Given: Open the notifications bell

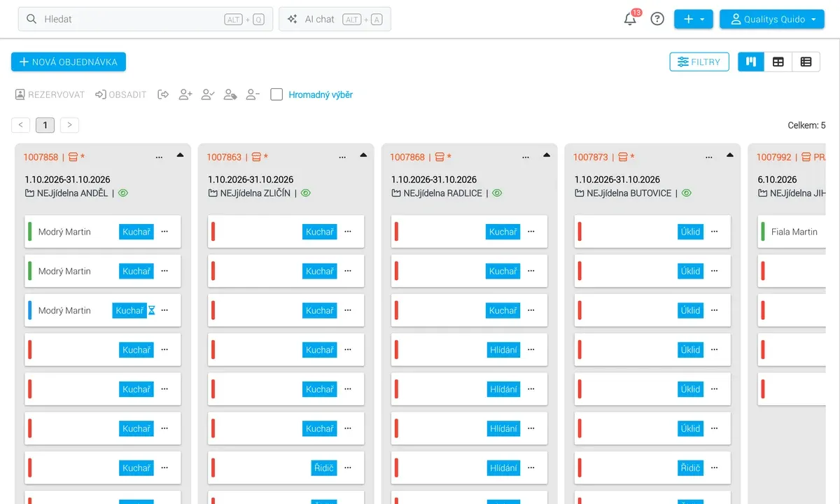Looking at the screenshot, I should coord(631,19).
